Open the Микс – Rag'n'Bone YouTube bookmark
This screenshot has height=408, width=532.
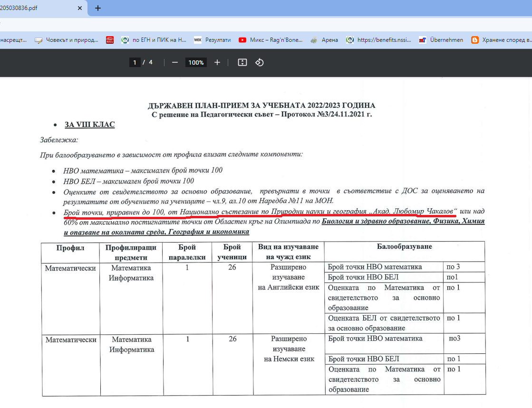[x=271, y=40]
